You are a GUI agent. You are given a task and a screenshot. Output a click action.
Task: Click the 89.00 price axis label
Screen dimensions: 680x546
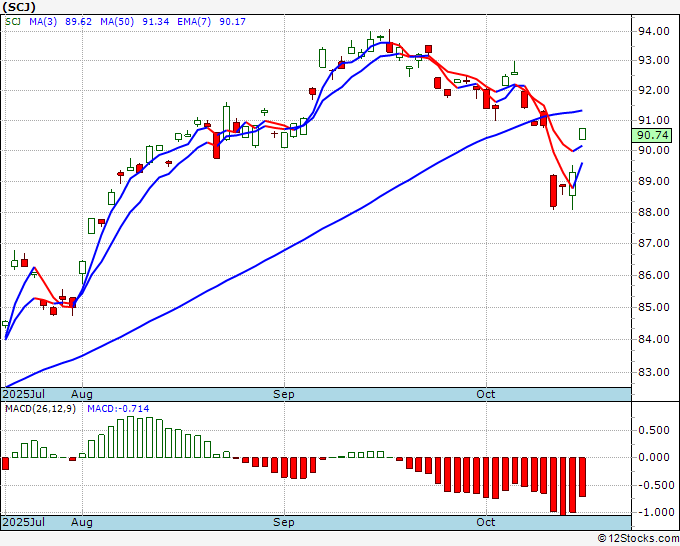pos(653,181)
